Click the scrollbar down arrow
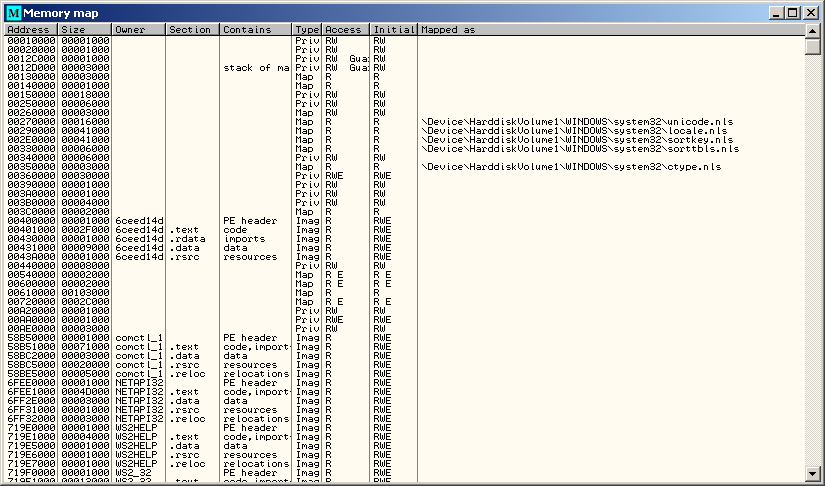The image size is (825, 486). [x=812, y=473]
